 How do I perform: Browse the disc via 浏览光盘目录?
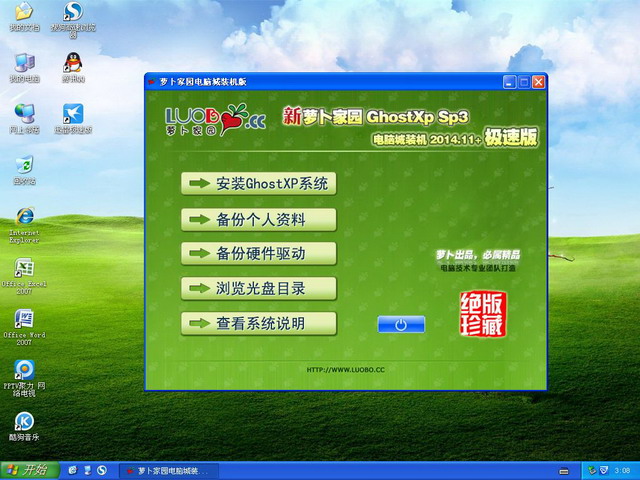coord(259,289)
